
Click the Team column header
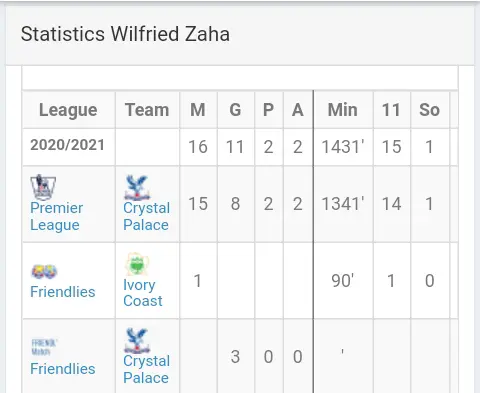(147, 110)
